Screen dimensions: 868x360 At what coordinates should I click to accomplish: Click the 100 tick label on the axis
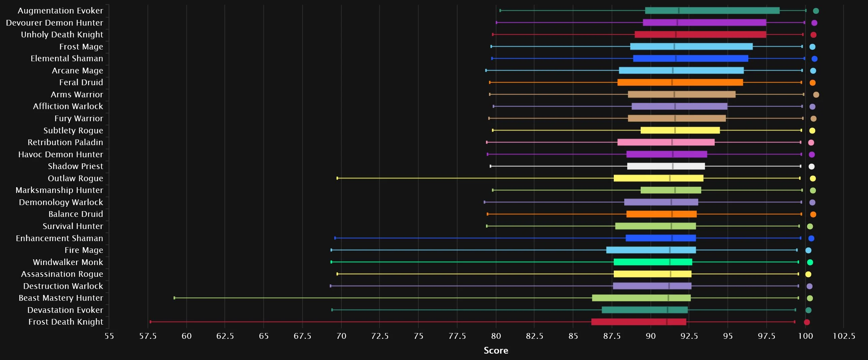(x=805, y=336)
